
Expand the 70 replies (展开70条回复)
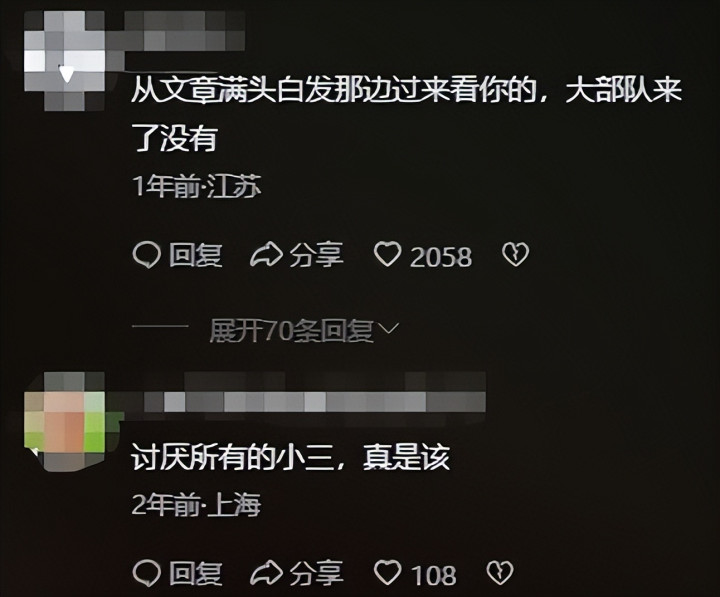pos(291,331)
